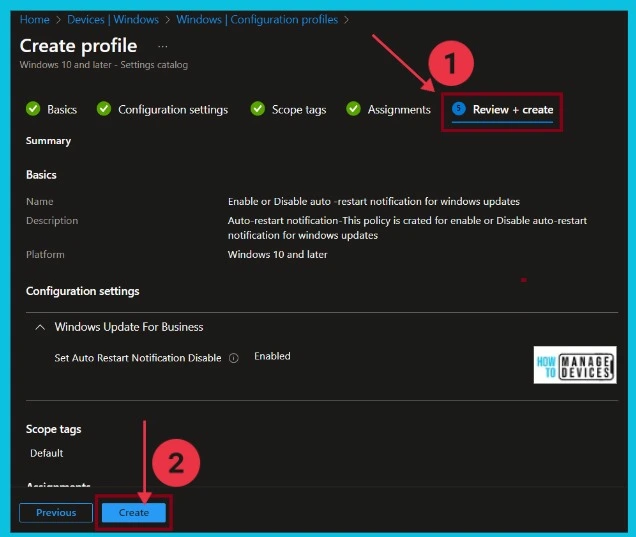Click the 'Windows 10 and later' platform value
Viewport: 636px width, 537px height.
(x=277, y=254)
